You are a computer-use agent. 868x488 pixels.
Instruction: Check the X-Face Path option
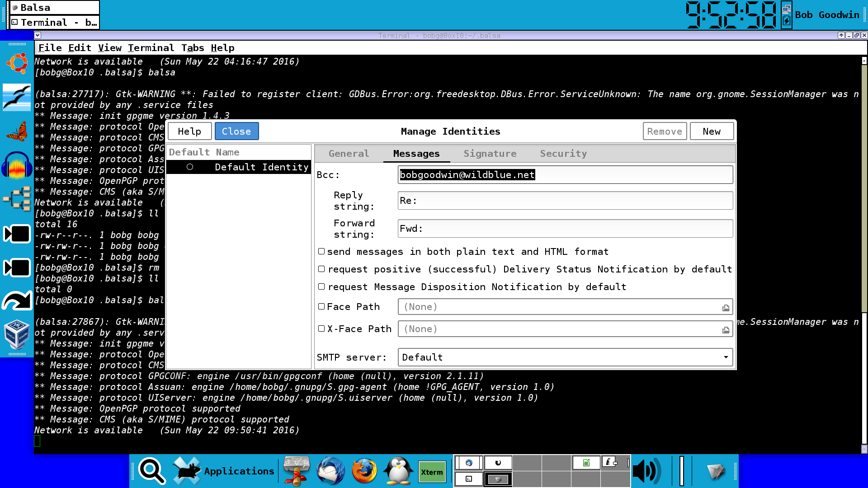(321, 328)
